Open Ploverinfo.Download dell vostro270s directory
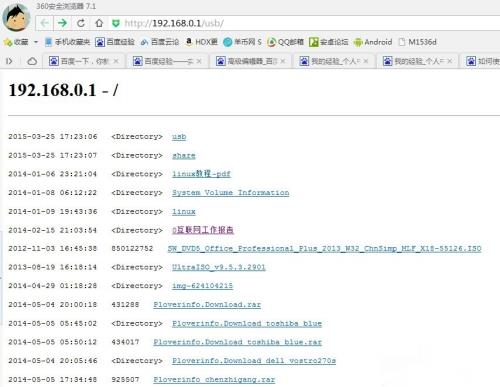This screenshot has width=500, height=387. pyautogui.click(x=254, y=361)
